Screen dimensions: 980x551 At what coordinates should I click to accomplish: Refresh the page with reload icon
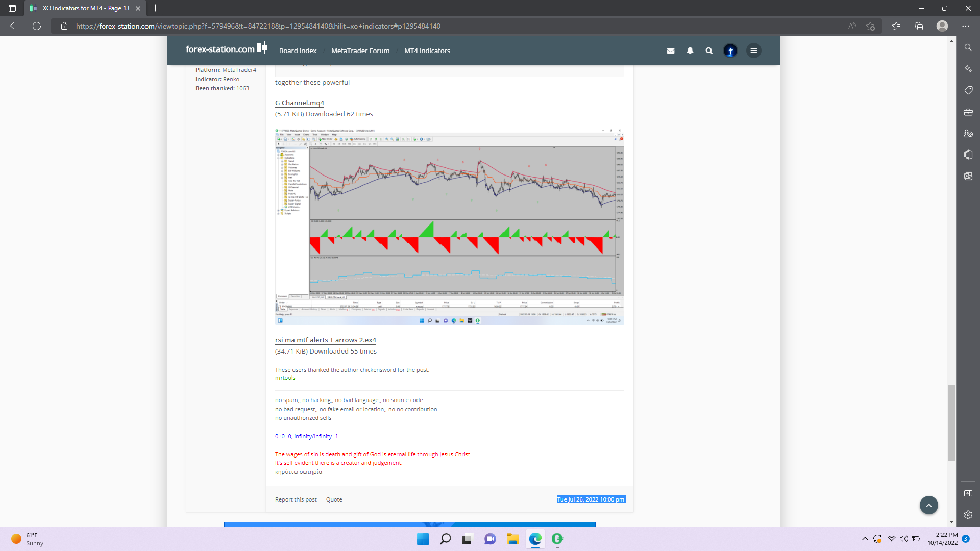tap(37, 26)
